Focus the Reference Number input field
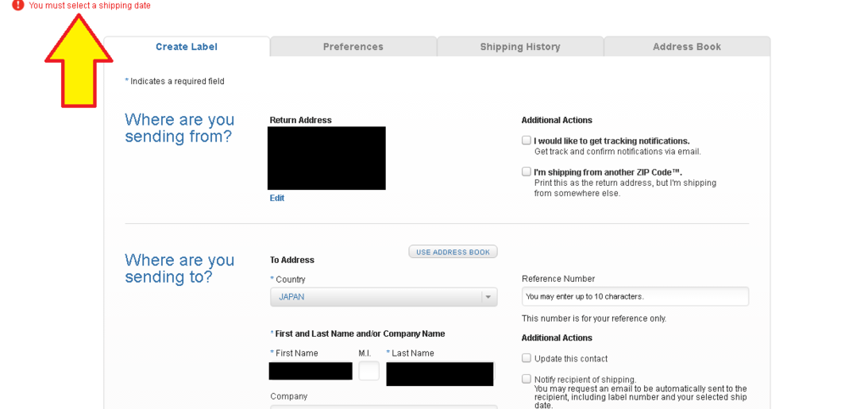868x409 pixels. [x=635, y=296]
